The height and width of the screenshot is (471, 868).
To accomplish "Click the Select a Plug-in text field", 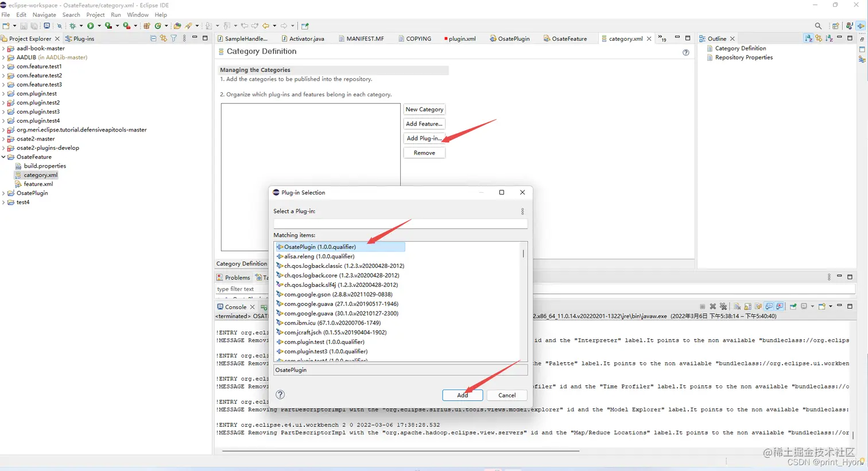I will point(400,223).
